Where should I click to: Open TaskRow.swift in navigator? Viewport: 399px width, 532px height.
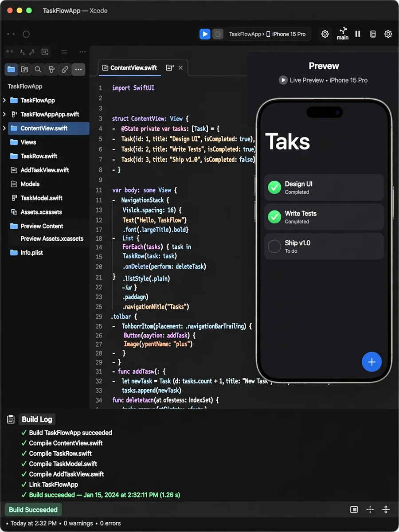[x=39, y=156]
